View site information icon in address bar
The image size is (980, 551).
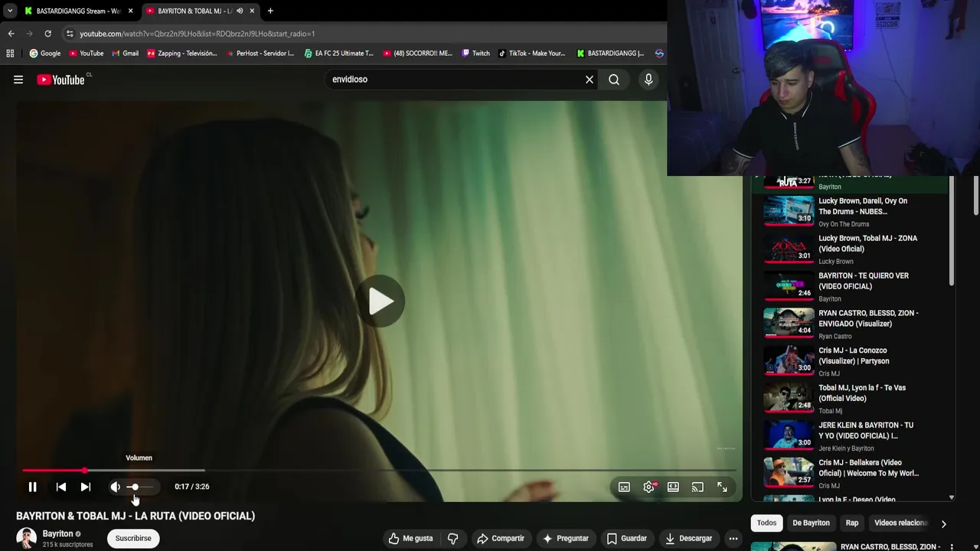coord(70,34)
